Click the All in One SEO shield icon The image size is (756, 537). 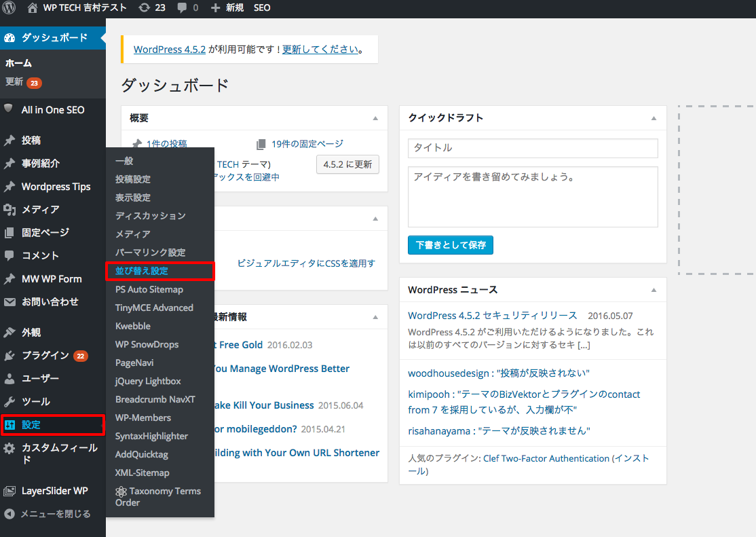(8, 108)
